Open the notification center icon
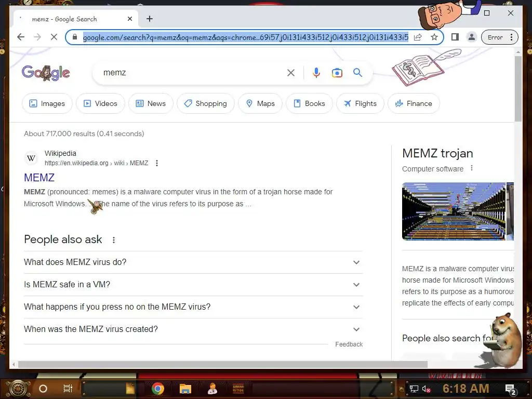The height and width of the screenshot is (399, 532). [511, 389]
